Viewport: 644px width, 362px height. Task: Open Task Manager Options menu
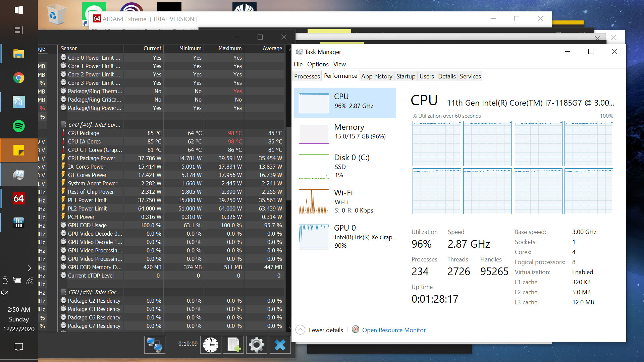[x=318, y=64]
